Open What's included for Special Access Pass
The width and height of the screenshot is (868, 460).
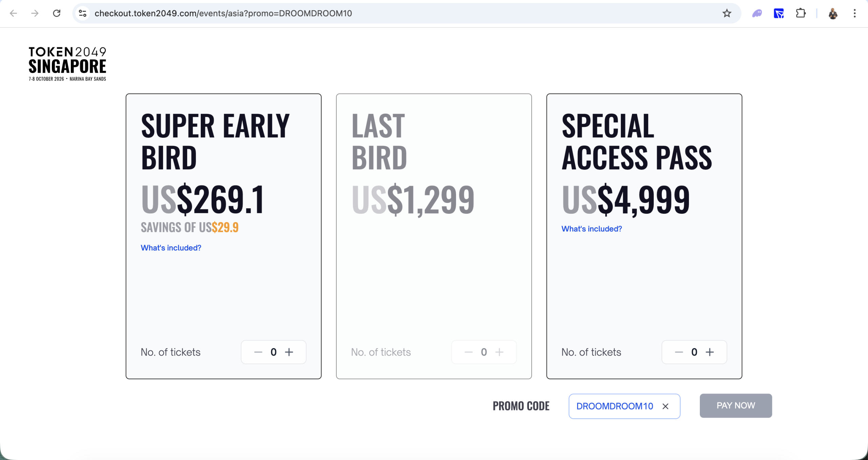[591, 229]
